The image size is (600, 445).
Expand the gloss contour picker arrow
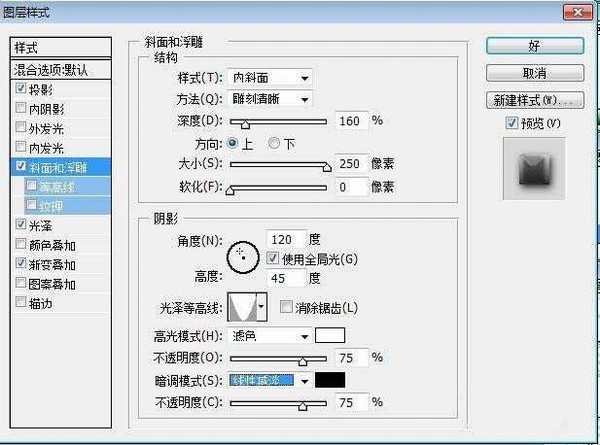click(262, 306)
